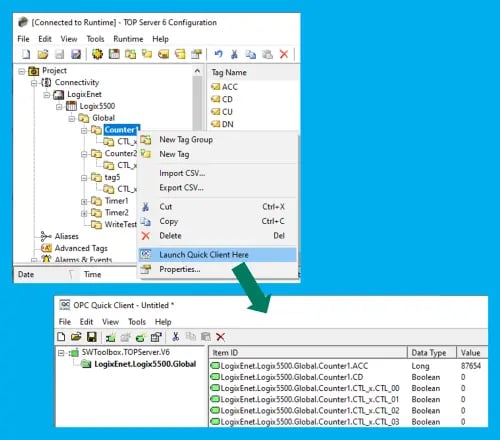Viewport: 500px width, 440px height.
Task: Select Advanced Tags in project tree
Action: (81, 248)
